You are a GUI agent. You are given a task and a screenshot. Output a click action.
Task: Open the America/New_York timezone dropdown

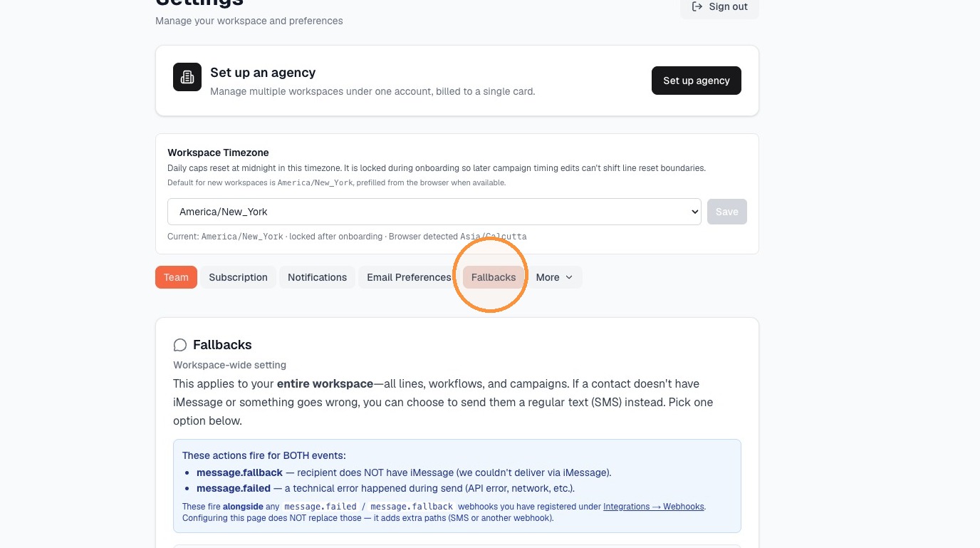click(x=434, y=212)
